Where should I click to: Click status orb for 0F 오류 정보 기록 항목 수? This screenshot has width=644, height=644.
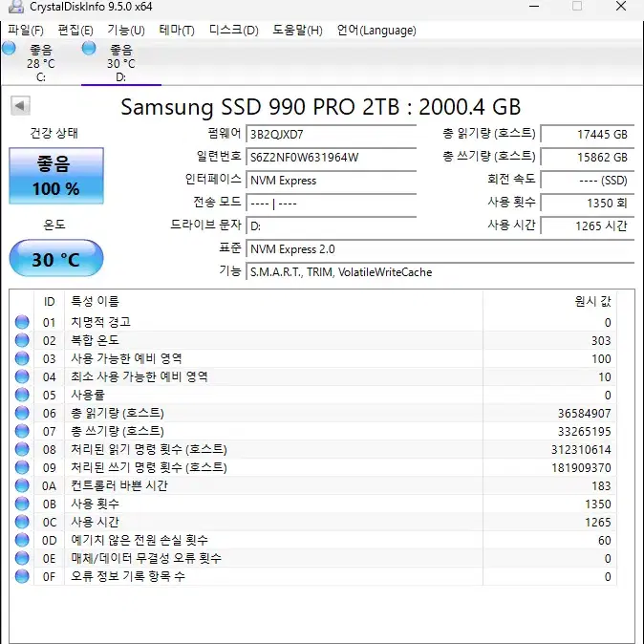pos(22,576)
